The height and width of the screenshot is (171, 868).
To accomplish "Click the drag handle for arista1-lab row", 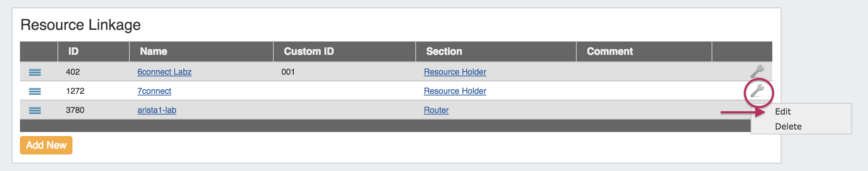I will point(35,110).
